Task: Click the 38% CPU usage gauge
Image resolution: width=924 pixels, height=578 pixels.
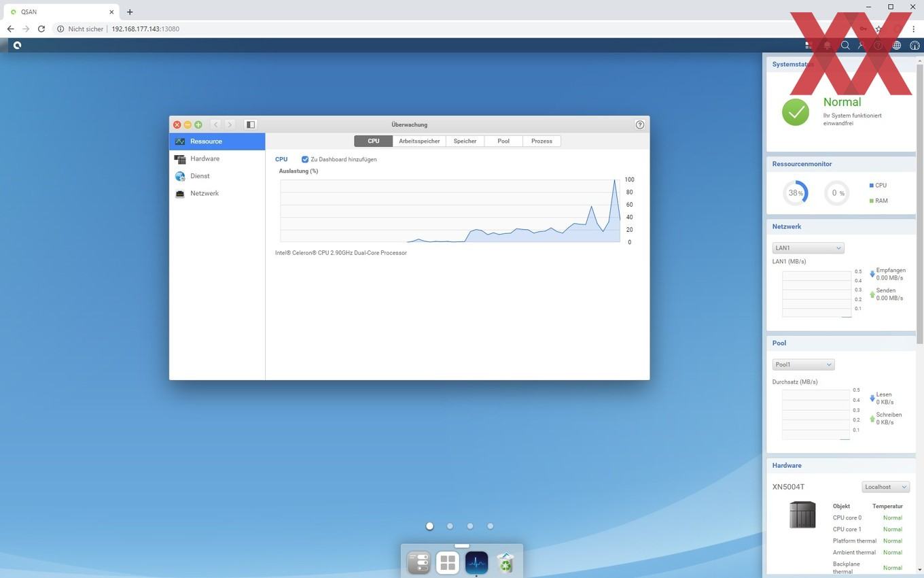Action: click(x=795, y=193)
